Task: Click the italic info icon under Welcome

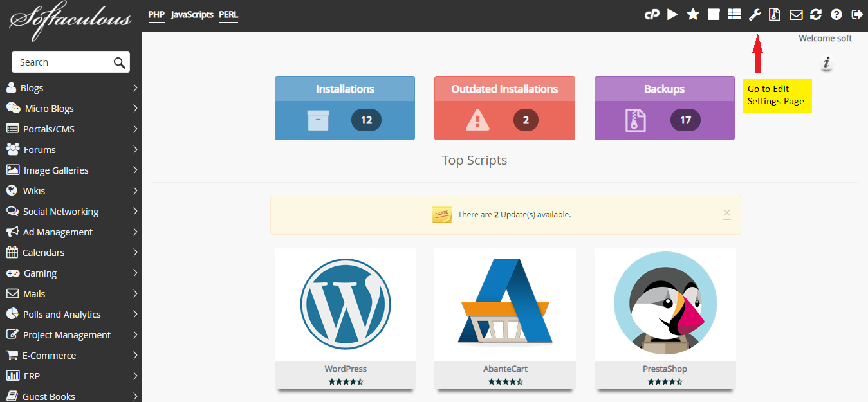Action: [x=827, y=63]
